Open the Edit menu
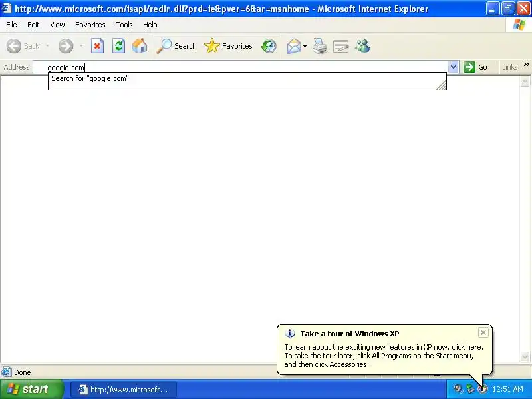Screen dimensions: 532x399 [x=33, y=25]
